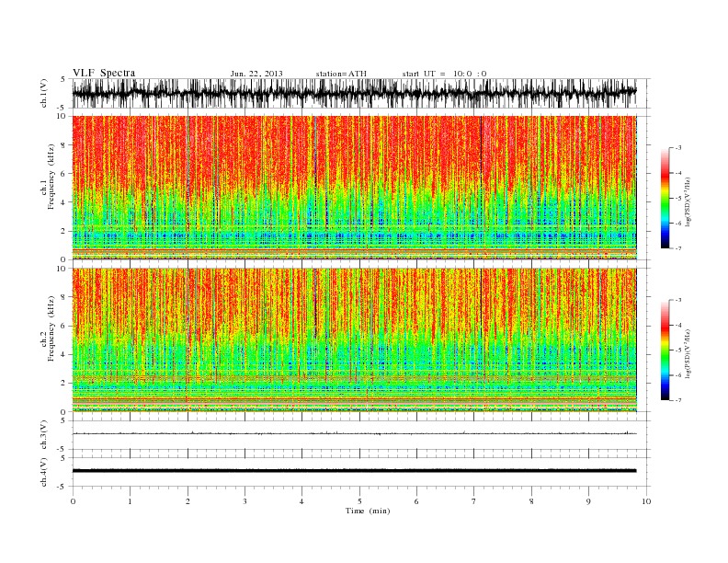The height and width of the screenshot is (563, 728).
Task: Click the "ch.1(V)" waveform axis label
Action: (44, 93)
